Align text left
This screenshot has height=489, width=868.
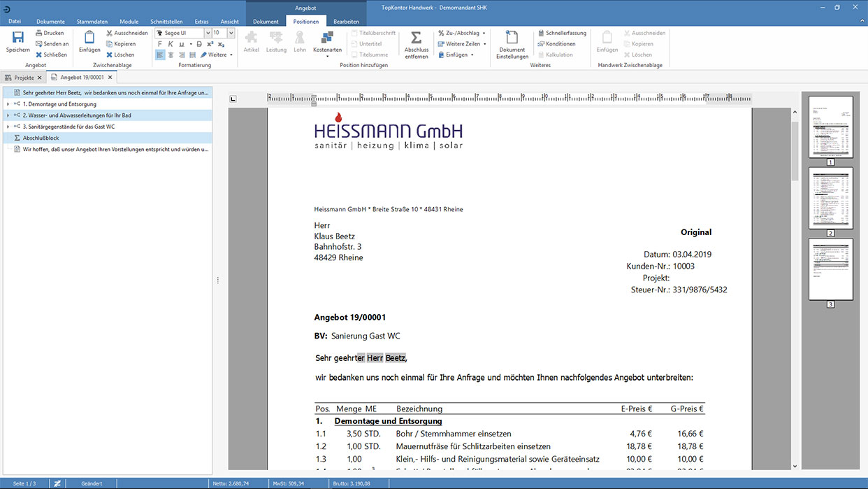[160, 55]
